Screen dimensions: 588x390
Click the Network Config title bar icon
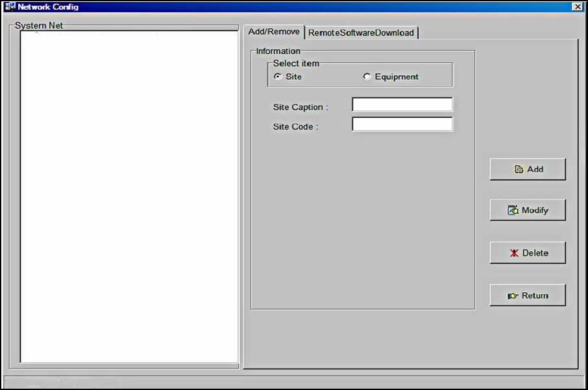10,6
